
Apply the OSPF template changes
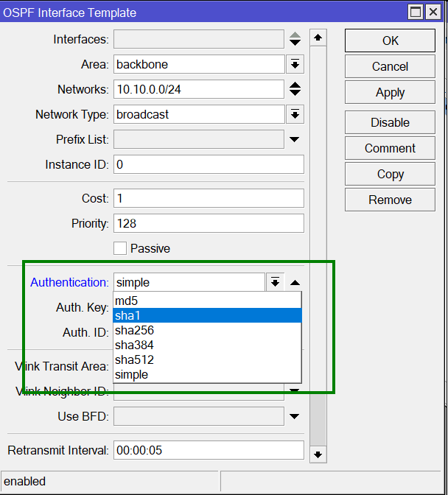(390, 92)
